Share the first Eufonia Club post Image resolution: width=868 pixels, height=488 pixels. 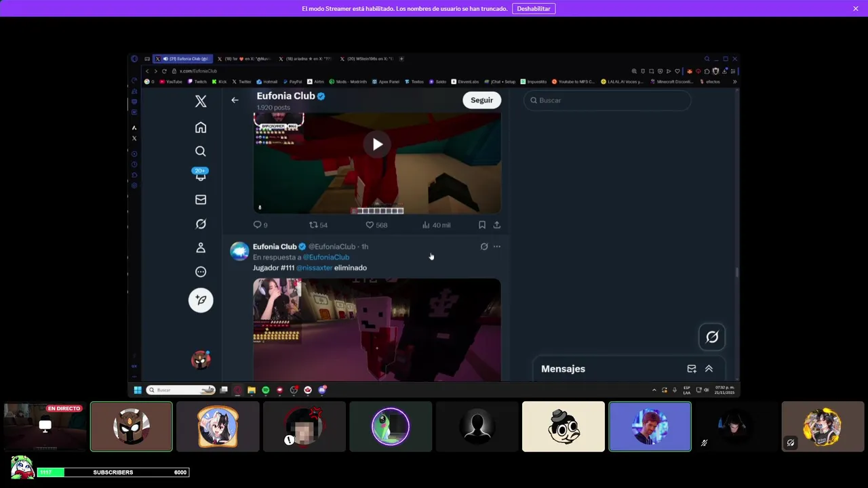point(497,225)
